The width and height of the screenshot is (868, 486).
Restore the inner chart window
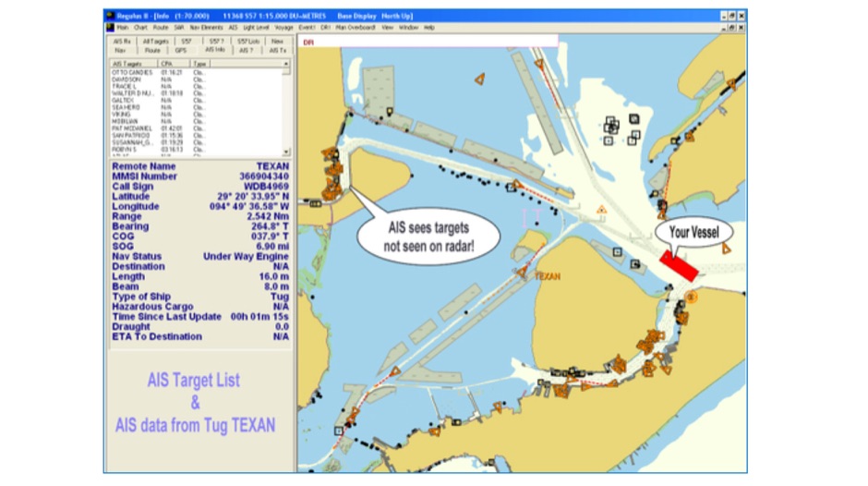tap(732, 28)
